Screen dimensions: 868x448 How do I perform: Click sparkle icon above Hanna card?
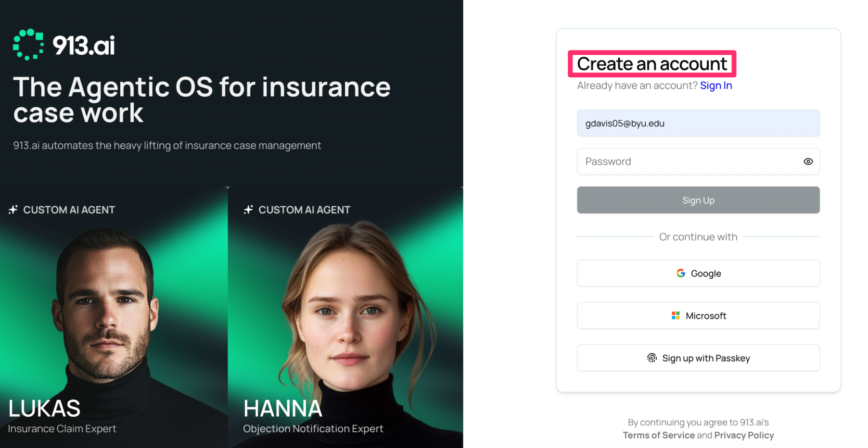tap(248, 210)
